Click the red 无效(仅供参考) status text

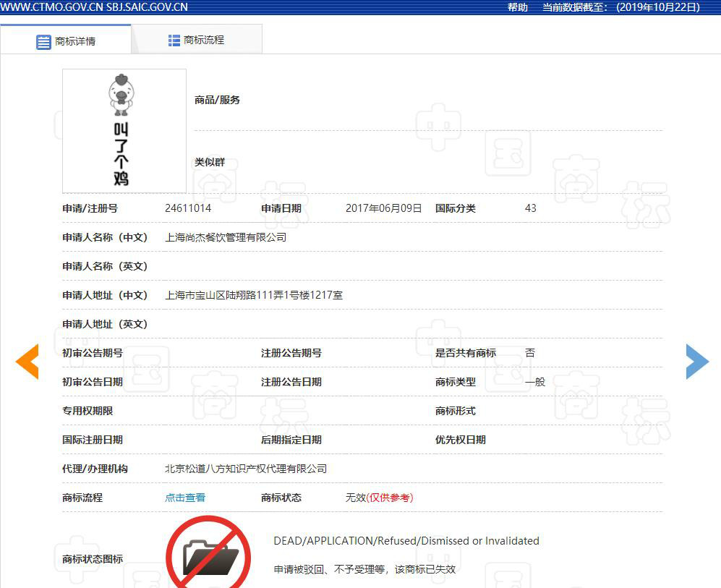tap(378, 498)
